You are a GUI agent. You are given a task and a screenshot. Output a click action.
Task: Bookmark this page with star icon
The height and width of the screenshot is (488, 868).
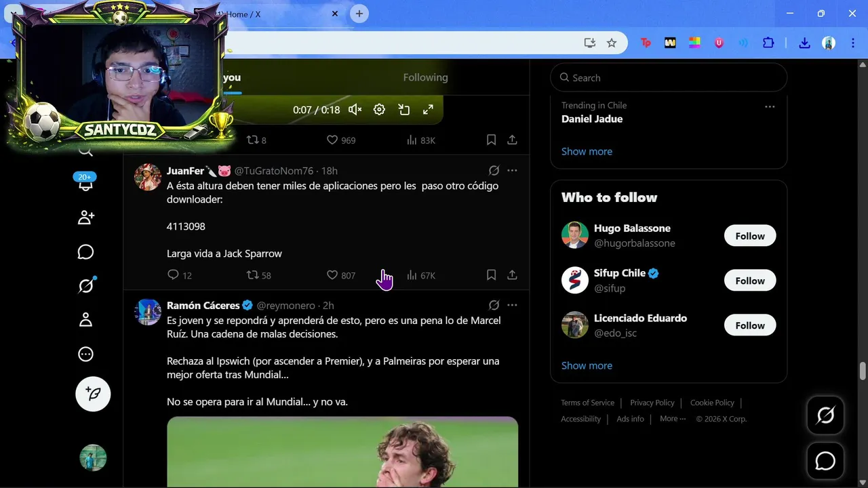(x=611, y=43)
